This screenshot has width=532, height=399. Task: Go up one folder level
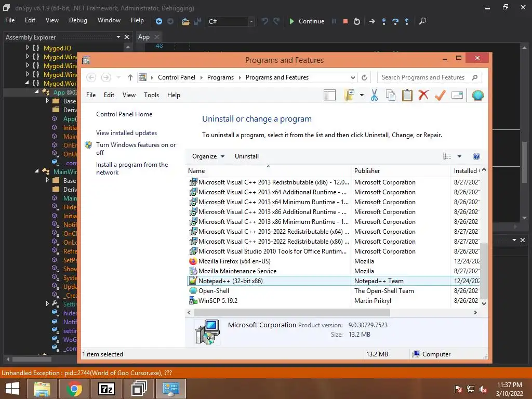point(130,77)
